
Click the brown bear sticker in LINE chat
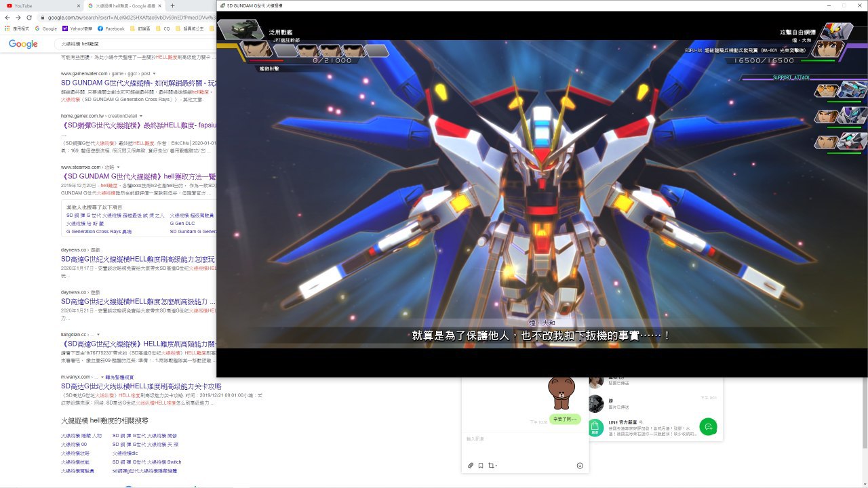[x=561, y=392]
